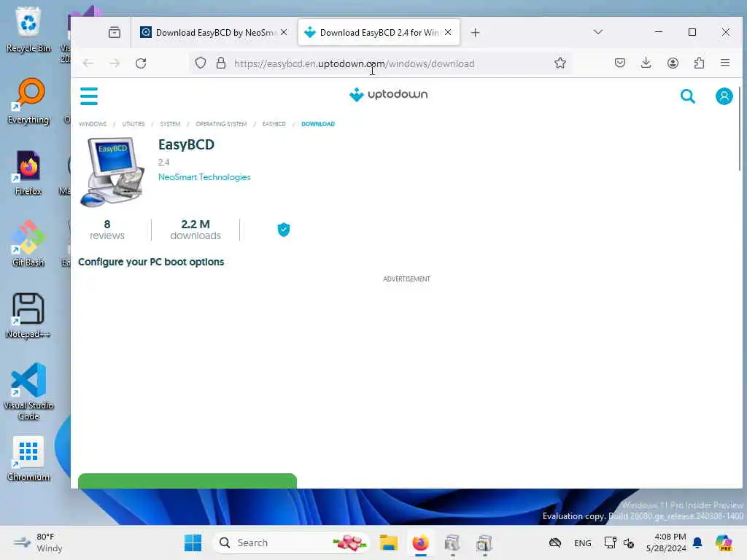Image resolution: width=747 pixels, height=560 pixels.
Task: Open the EASYBCD breadcrumb link
Action: 274,124
